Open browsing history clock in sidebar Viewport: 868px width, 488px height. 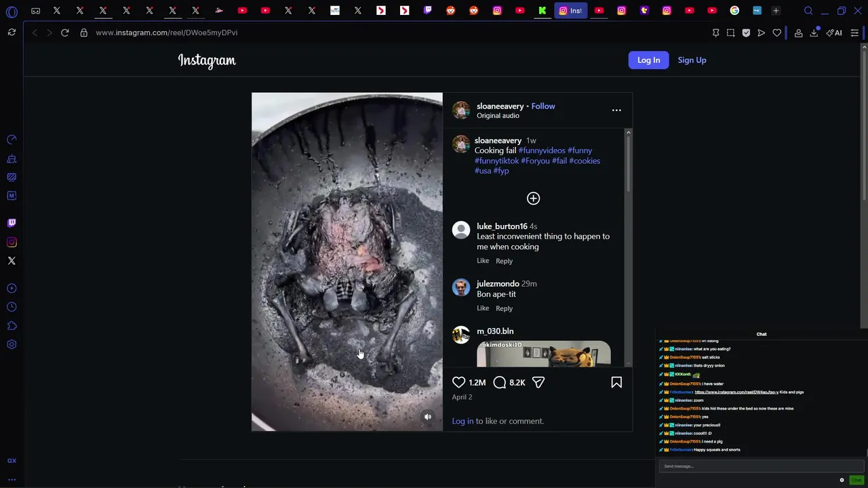12,307
